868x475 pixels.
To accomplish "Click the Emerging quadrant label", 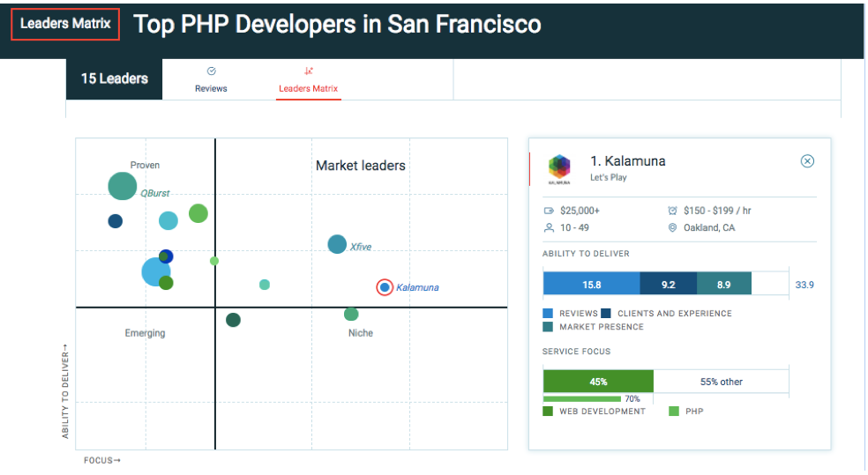I will (145, 333).
